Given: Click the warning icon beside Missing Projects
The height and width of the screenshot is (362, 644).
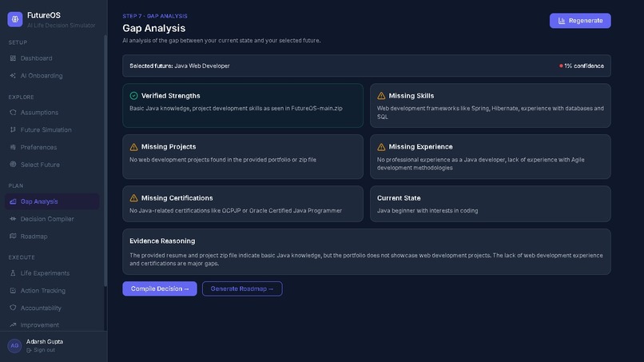Looking at the screenshot, I should [x=134, y=147].
